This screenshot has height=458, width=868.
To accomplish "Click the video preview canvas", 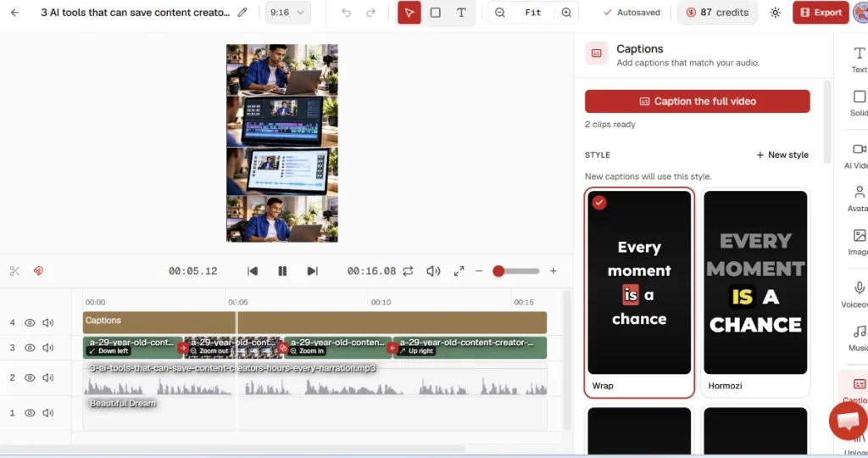I will 282,143.
